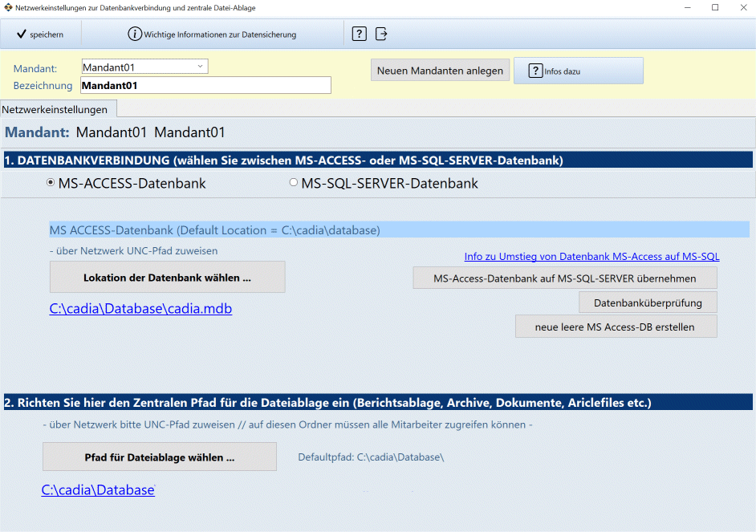Click the exit door toolbar icon
The width and height of the screenshot is (756, 532).
pos(381,34)
